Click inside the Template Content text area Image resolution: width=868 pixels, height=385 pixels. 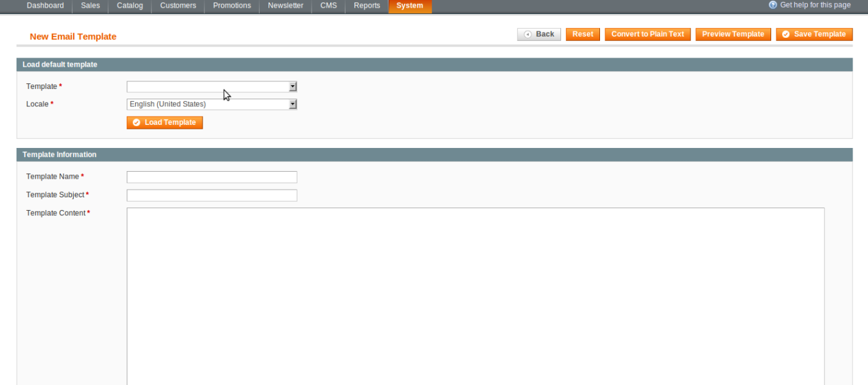475,295
